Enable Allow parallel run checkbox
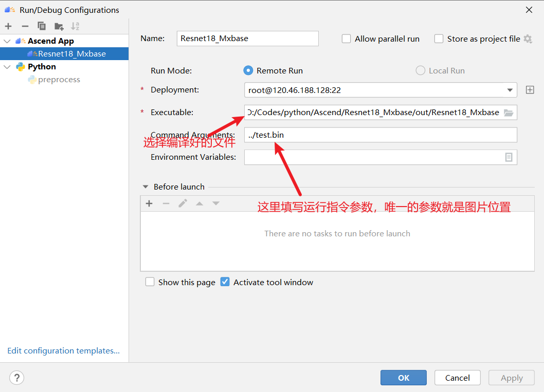The image size is (544, 392). click(x=346, y=39)
